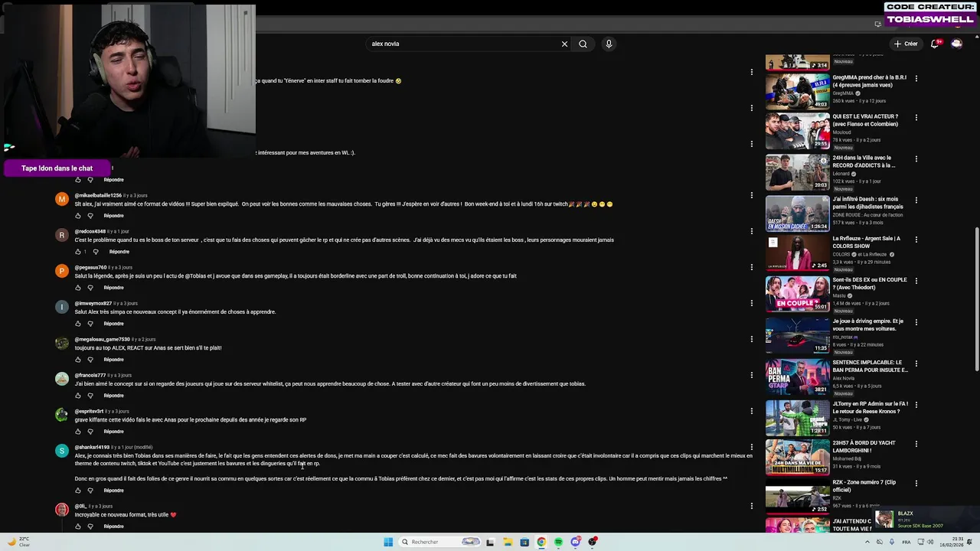Open the 'driving empire' video thumbnail

797,335
